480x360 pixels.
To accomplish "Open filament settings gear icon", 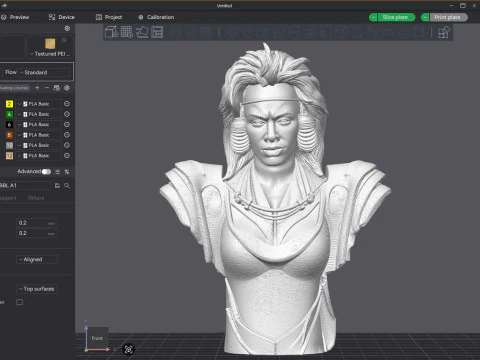I will pos(67,88).
